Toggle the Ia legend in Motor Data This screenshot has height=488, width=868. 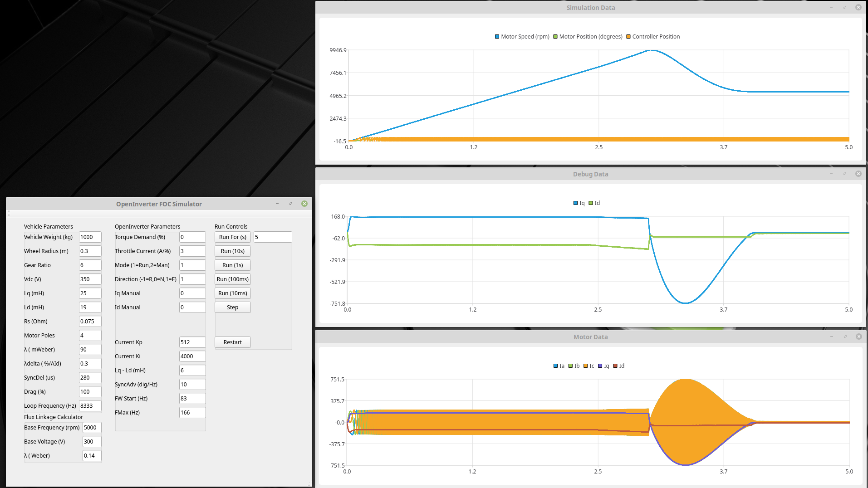coord(556,366)
